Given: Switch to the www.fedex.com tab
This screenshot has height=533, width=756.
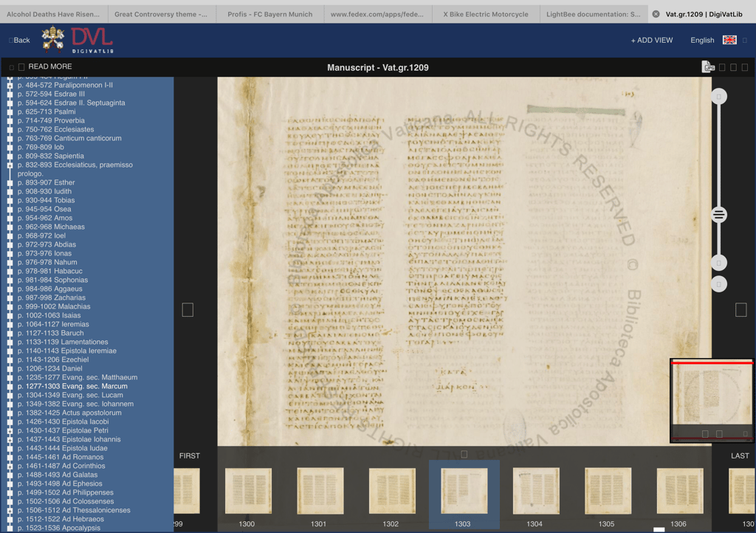Looking at the screenshot, I should (x=377, y=14).
